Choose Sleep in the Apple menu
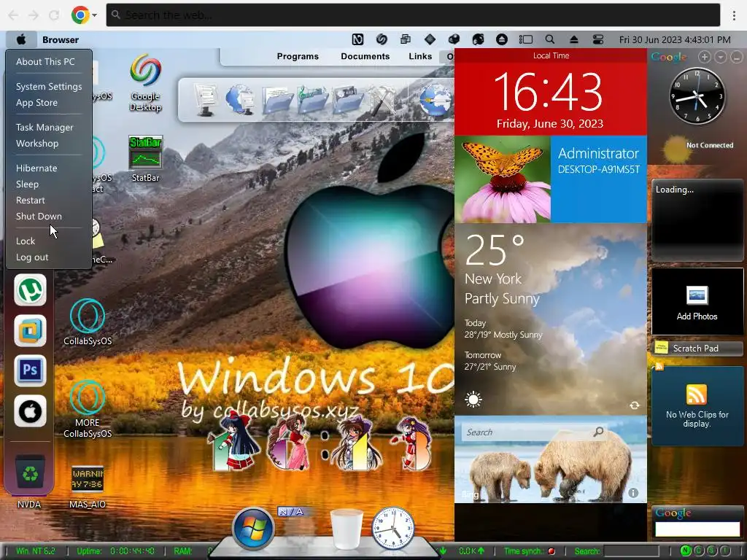Screen dimensions: 747x560 coord(27,184)
